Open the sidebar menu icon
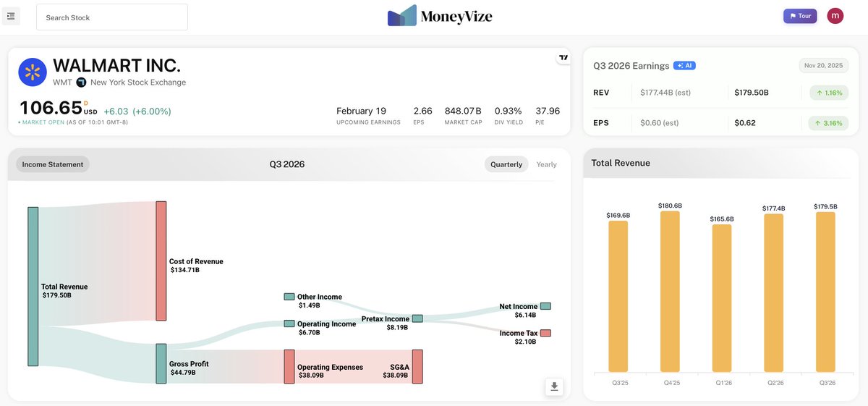The height and width of the screenshot is (406, 868). (x=11, y=16)
